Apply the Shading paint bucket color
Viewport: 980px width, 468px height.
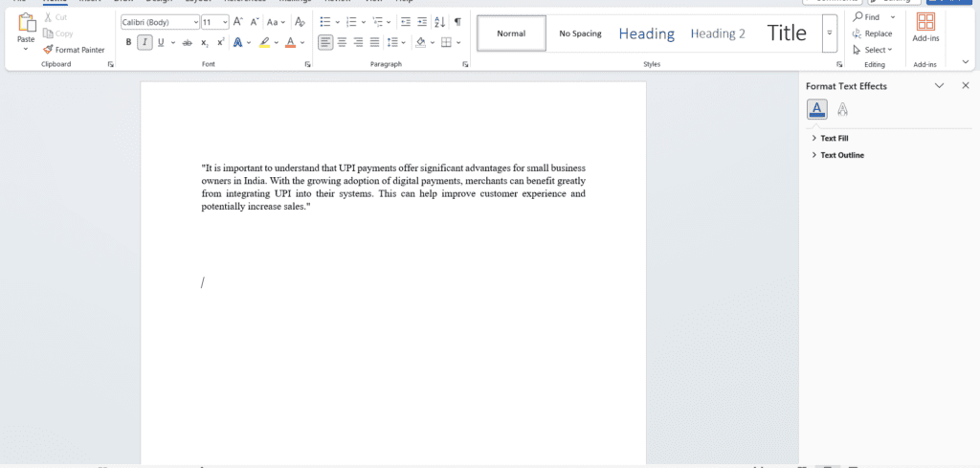click(421, 42)
